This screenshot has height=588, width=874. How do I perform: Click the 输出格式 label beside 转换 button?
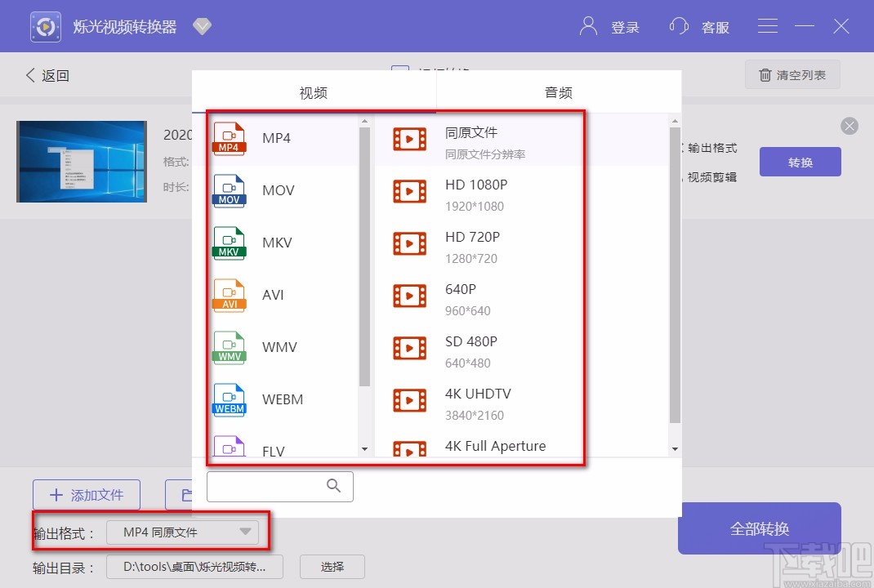click(x=711, y=148)
